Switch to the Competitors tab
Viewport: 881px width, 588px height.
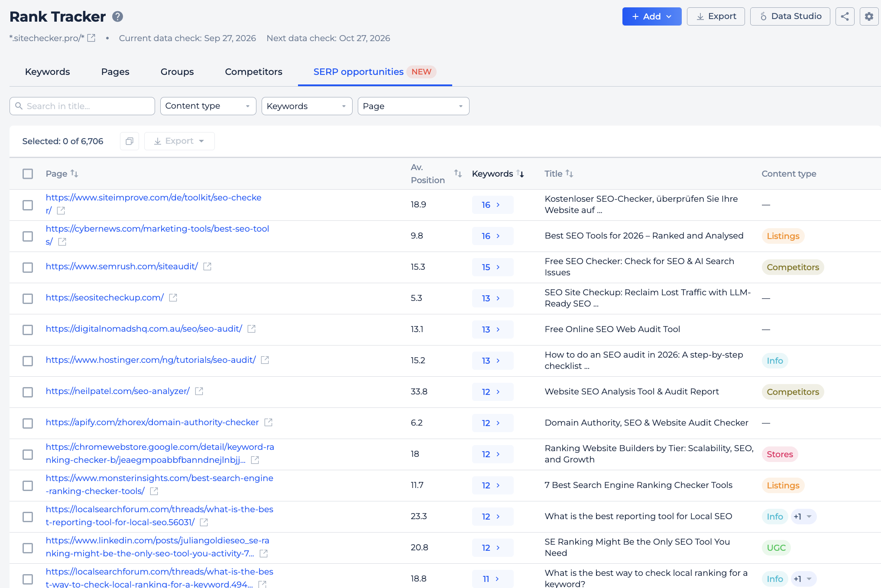(253, 72)
